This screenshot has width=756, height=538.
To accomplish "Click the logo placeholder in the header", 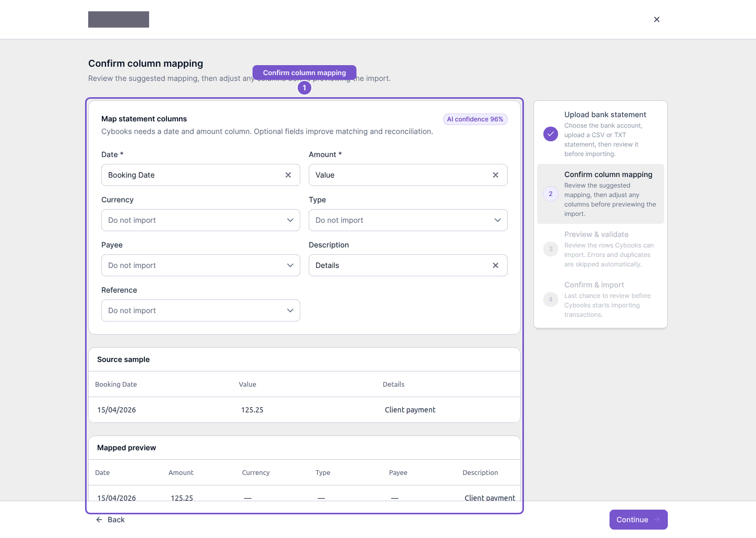I will (x=119, y=19).
